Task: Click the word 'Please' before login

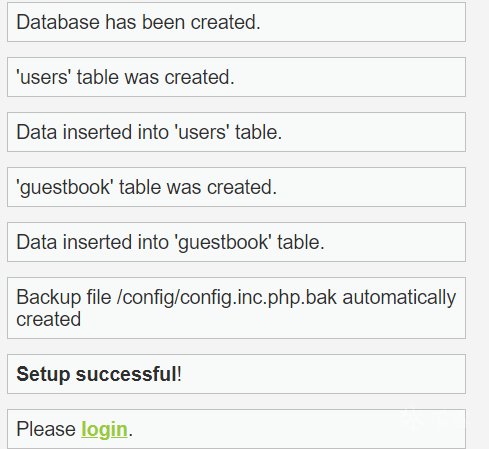Action: point(46,429)
